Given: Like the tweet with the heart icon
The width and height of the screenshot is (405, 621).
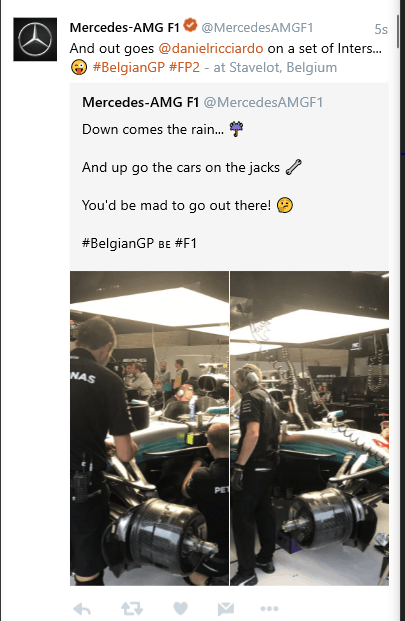Looking at the screenshot, I should coord(181,608).
